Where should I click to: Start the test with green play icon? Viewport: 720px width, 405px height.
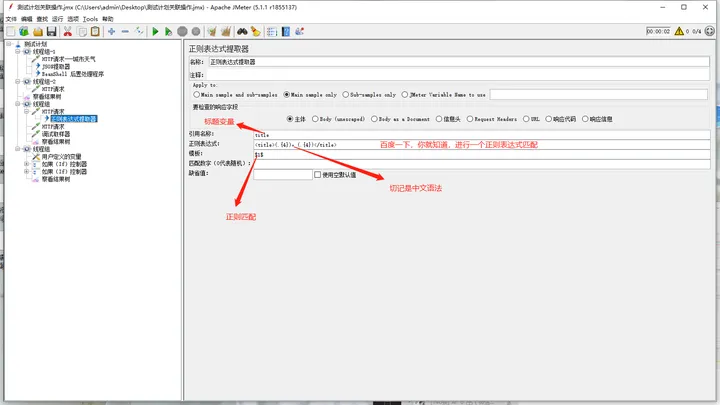coord(155,31)
